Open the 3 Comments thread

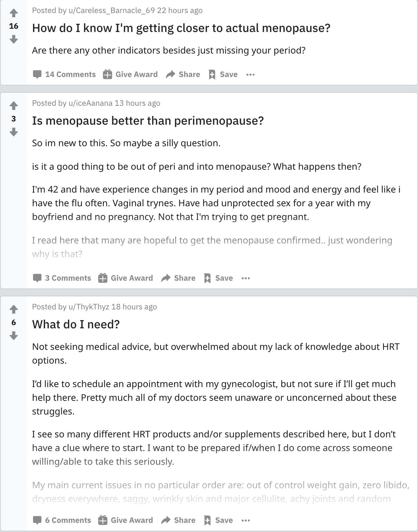click(x=62, y=278)
